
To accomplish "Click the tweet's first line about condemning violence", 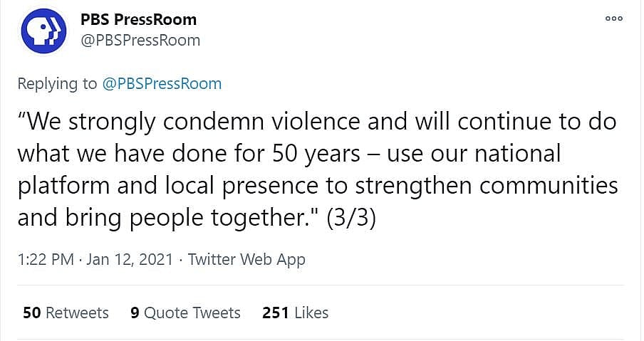I will tap(317, 122).
